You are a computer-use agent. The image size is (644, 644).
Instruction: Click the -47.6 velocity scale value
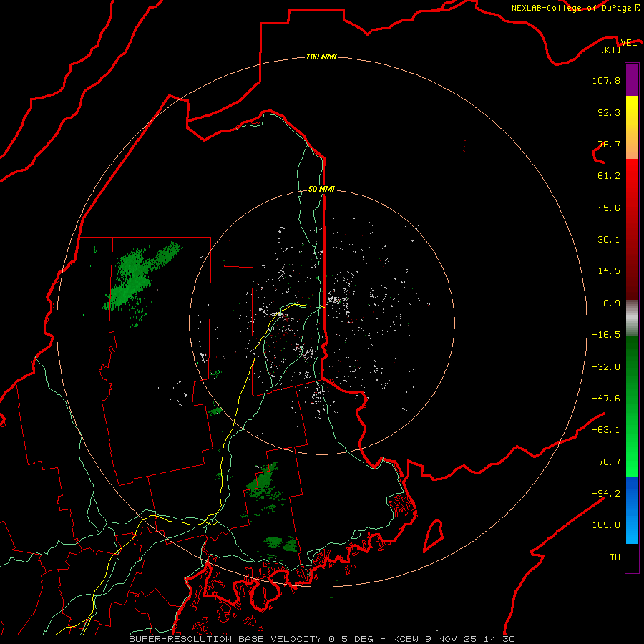[x=606, y=399]
